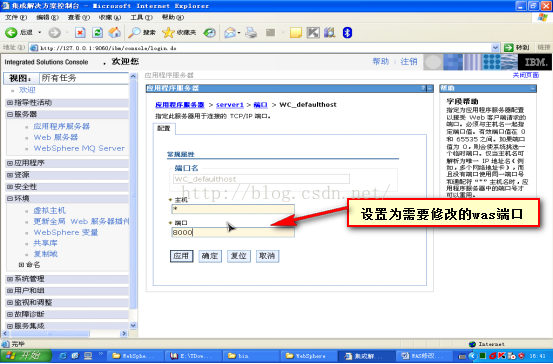Open the 收藏 (Favorites) menu

pyautogui.click(x=110, y=17)
